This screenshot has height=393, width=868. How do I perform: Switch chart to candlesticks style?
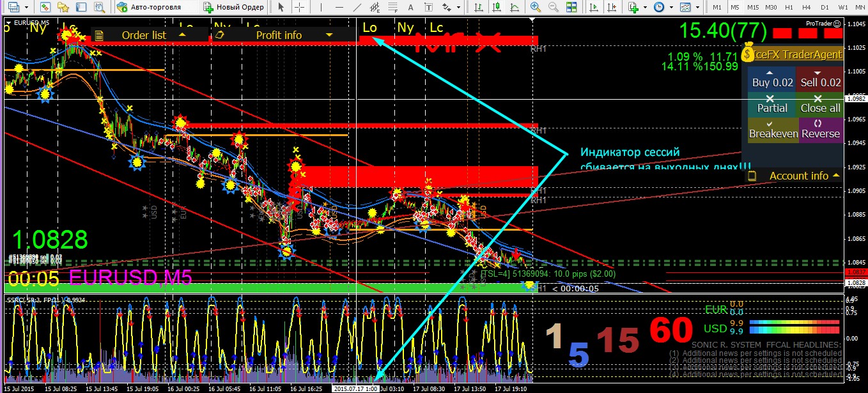496,7
